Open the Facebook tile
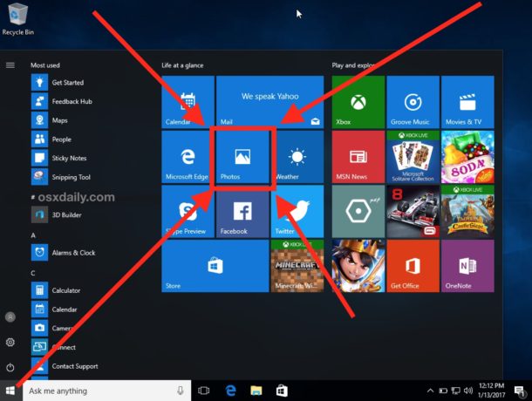This screenshot has height=401, width=532. [x=242, y=212]
